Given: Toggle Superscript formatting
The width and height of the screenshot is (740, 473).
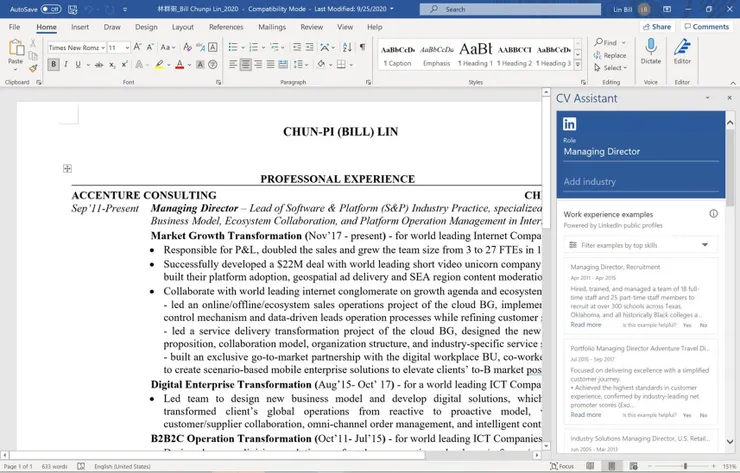Looking at the screenshot, I should (x=124, y=64).
